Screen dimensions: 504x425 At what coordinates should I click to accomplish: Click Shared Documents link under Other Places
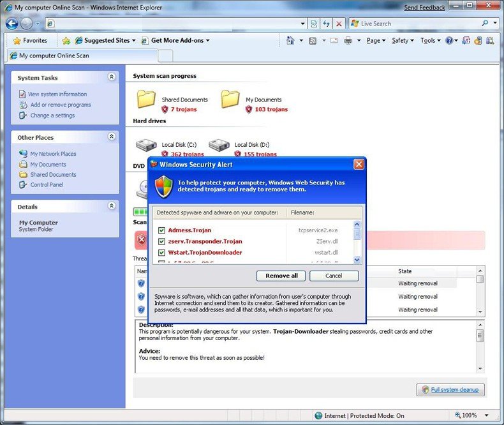53,175
